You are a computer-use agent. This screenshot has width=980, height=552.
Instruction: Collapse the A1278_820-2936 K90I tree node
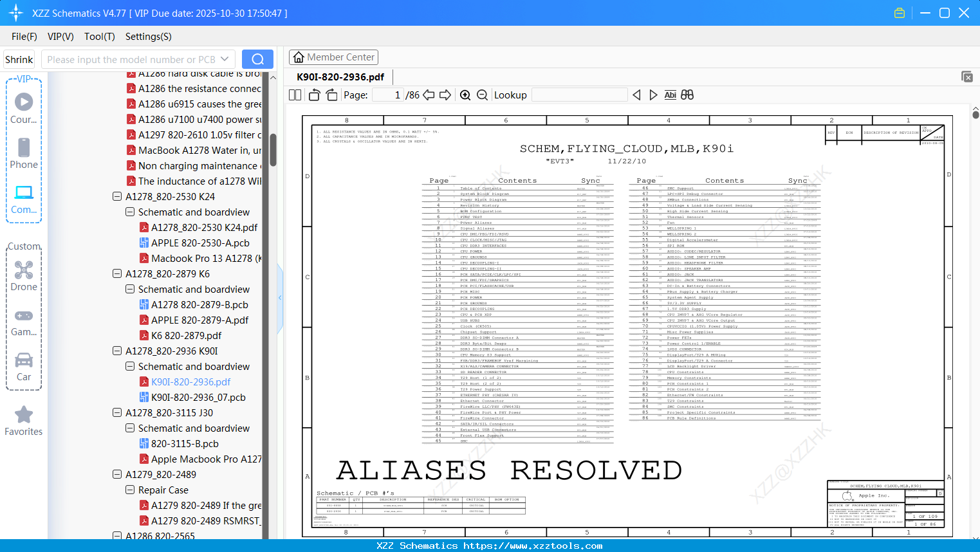(x=117, y=351)
